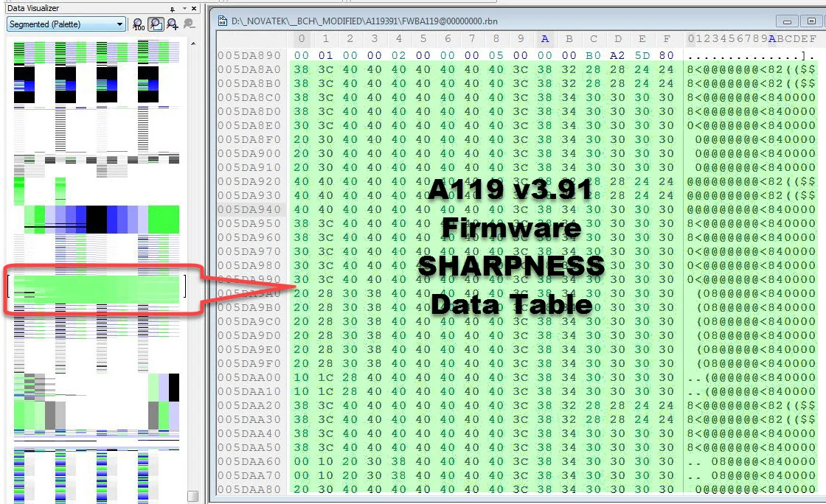
Task: Select byte 80 in row 005DA890
Action: point(667,55)
